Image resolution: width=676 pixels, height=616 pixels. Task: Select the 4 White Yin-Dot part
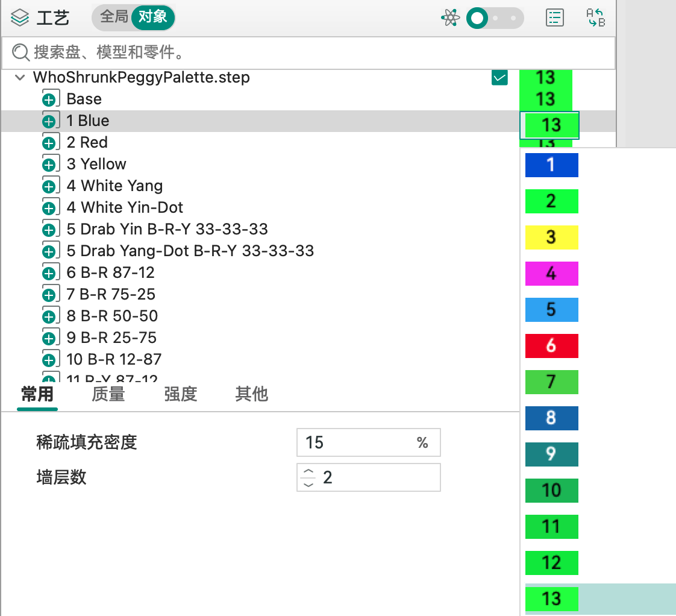125,207
